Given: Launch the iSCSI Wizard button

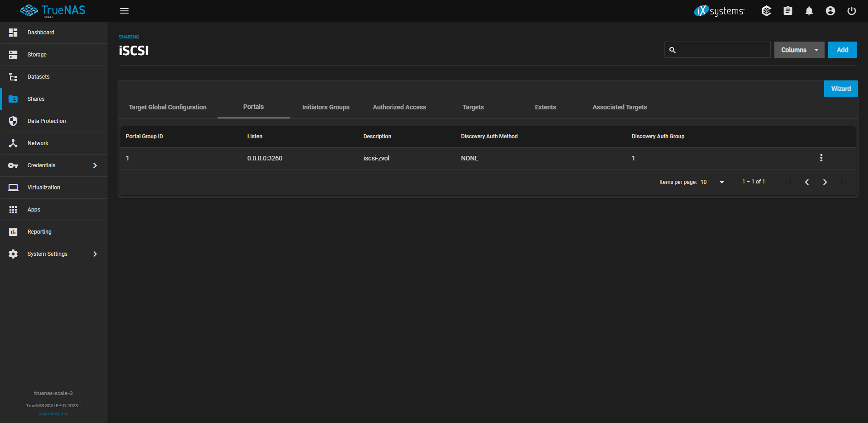Looking at the screenshot, I should tap(840, 89).
